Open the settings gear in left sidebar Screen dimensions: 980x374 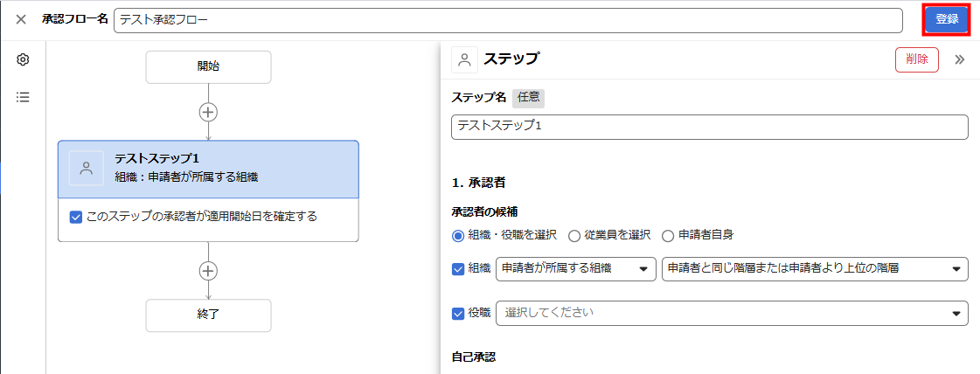pos(23,59)
